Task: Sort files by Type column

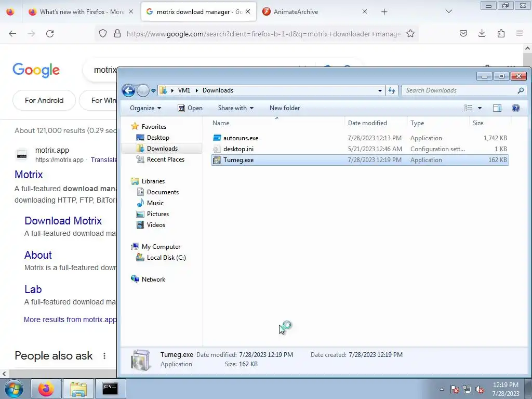Action: coord(438,123)
